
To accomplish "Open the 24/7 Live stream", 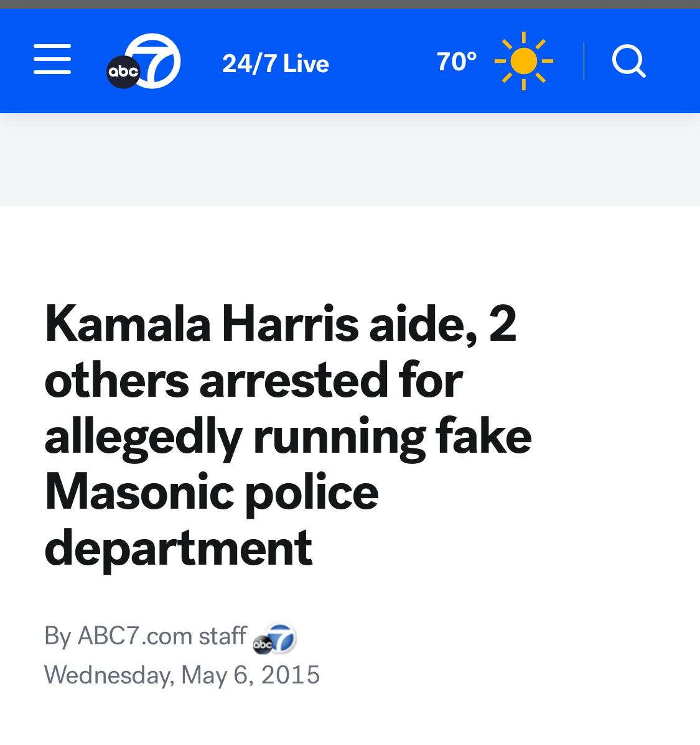I will point(275,63).
